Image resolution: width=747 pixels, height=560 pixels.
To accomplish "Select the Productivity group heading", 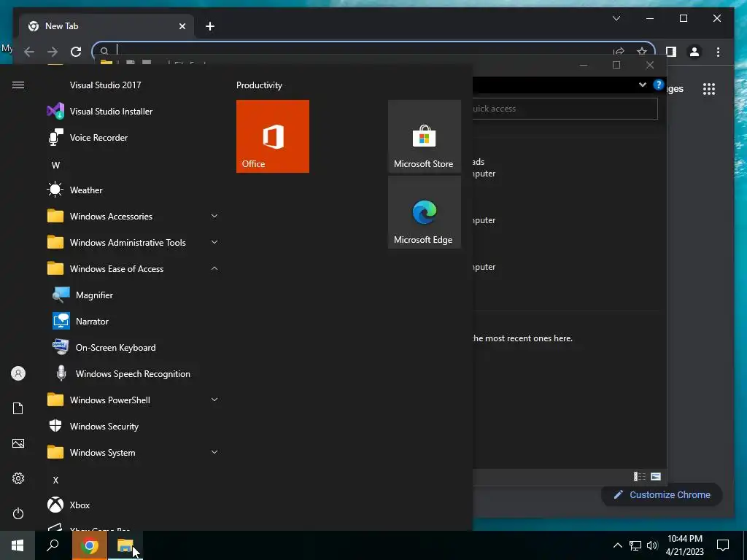I will pos(259,85).
